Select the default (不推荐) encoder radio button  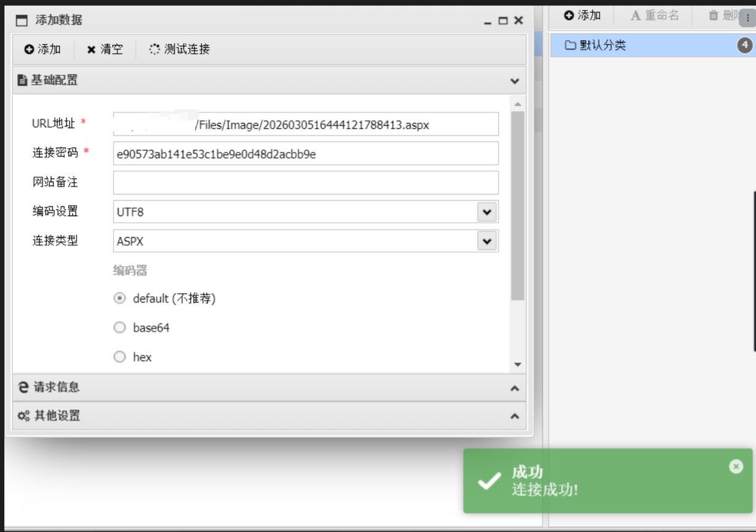tap(120, 298)
